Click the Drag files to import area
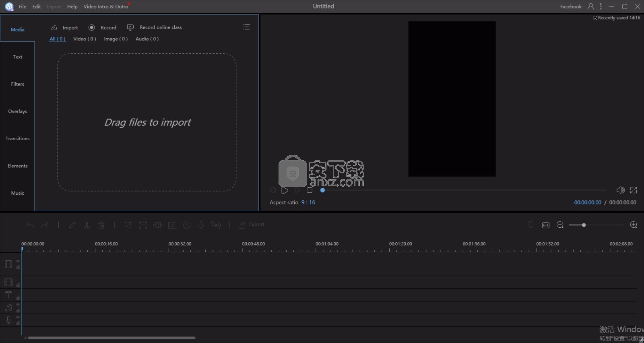The width and height of the screenshot is (644, 343). coord(147,122)
